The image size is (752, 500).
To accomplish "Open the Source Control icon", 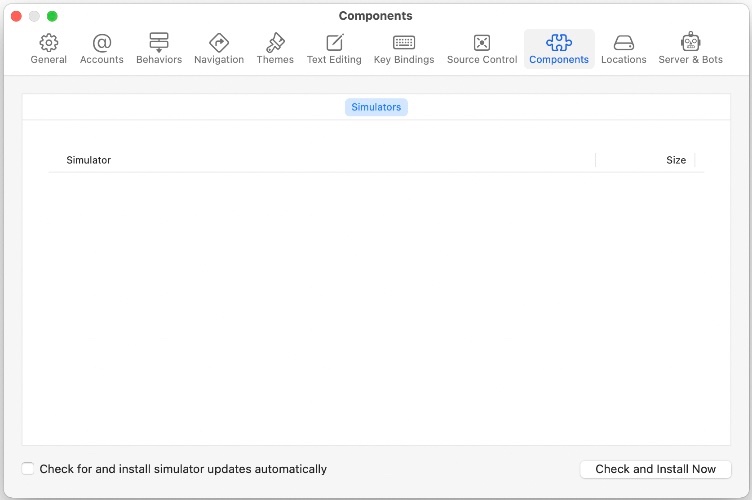I will [x=482, y=43].
